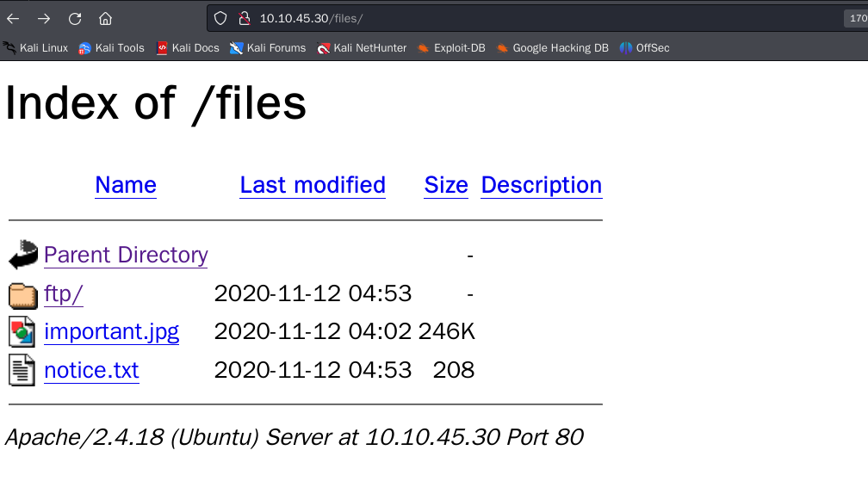Open the Kali NetHunter bookmark
The height and width of the screenshot is (481, 868).
(x=362, y=48)
